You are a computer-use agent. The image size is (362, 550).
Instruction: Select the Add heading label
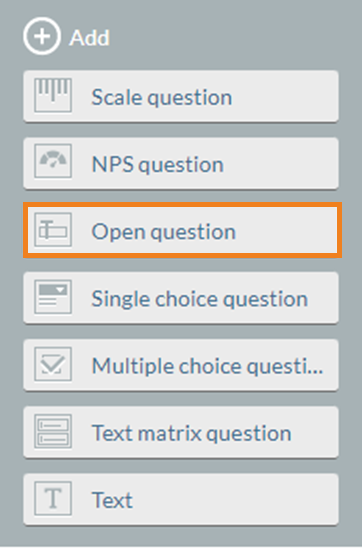[x=89, y=38]
